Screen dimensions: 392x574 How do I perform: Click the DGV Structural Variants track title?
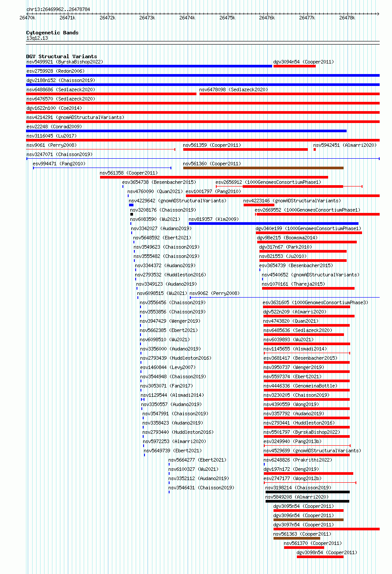click(62, 56)
